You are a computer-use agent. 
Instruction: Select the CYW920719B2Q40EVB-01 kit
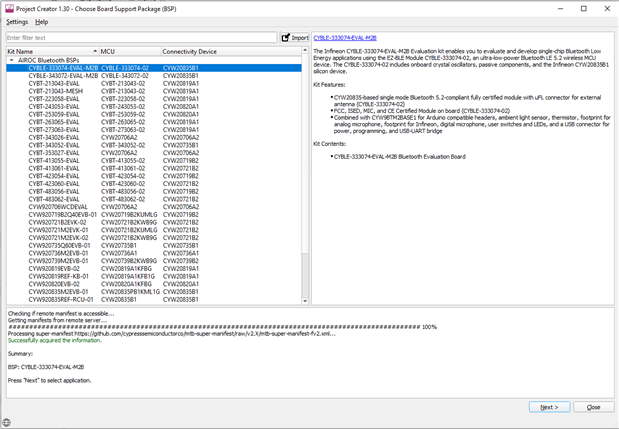point(63,215)
